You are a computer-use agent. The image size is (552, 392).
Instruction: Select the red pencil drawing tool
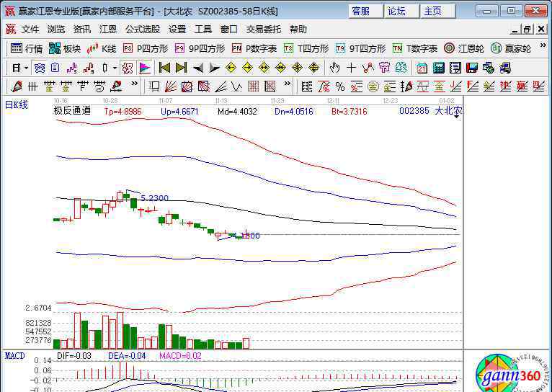coord(17,86)
